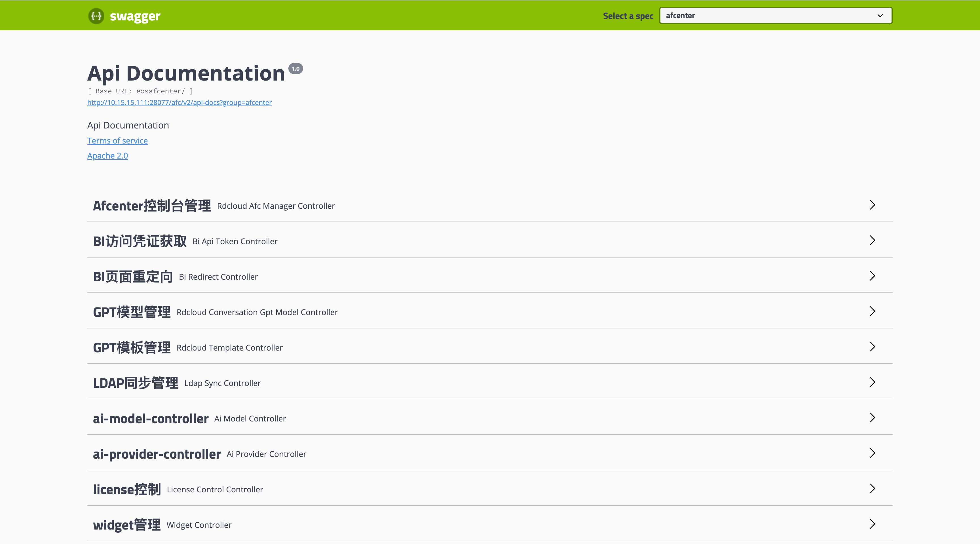Select the LDAP同步管理 tag heading

(x=136, y=383)
